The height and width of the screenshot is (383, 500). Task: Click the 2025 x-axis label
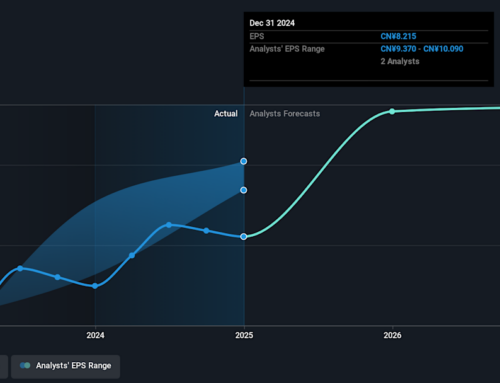click(x=244, y=335)
